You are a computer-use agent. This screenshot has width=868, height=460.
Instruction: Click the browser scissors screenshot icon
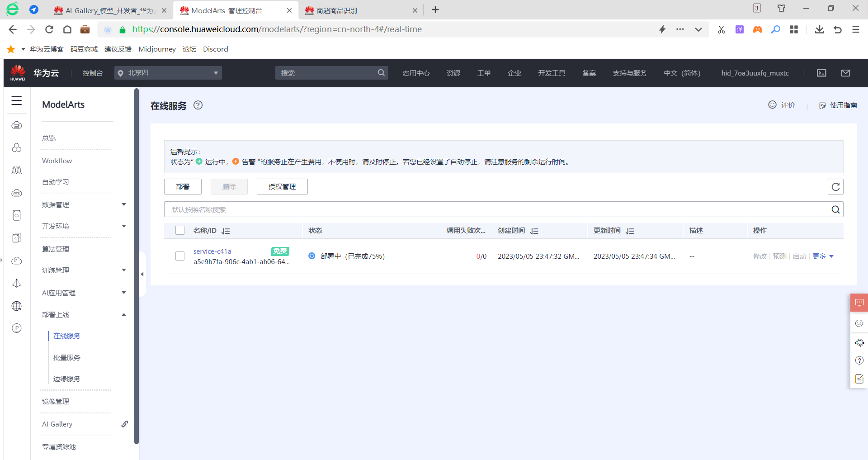(721, 29)
